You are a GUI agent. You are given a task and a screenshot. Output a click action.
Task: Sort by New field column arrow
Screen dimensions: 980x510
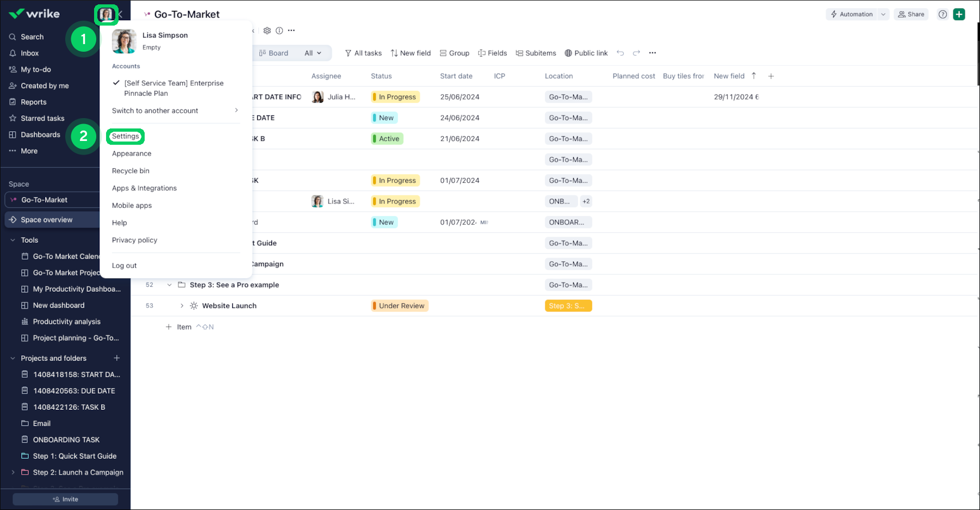point(754,76)
